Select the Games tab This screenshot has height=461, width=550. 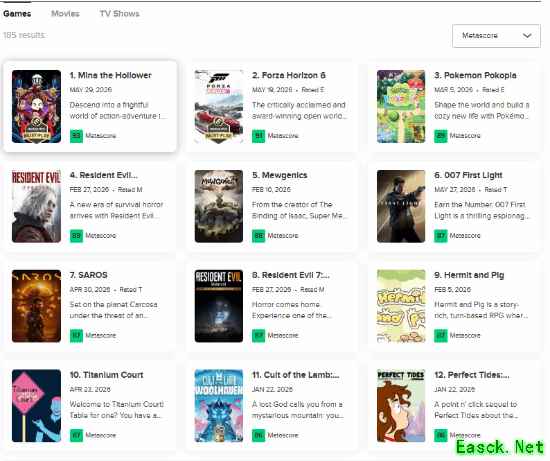17,13
